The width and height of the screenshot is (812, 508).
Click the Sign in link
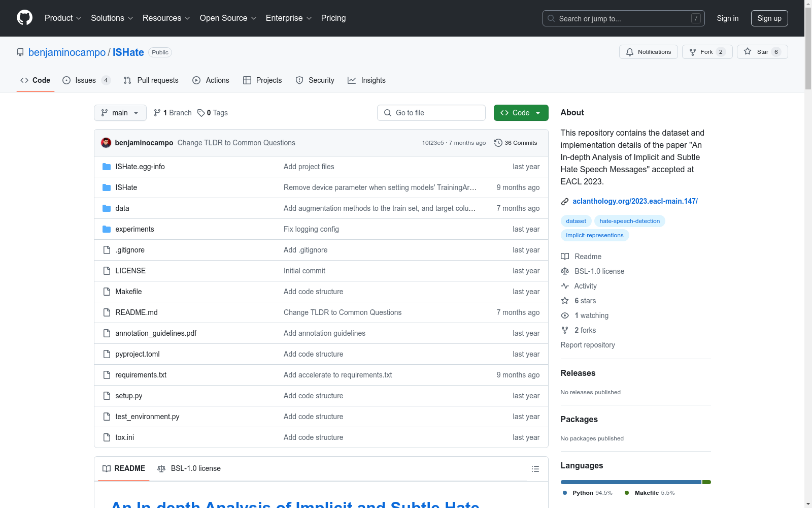728,18
